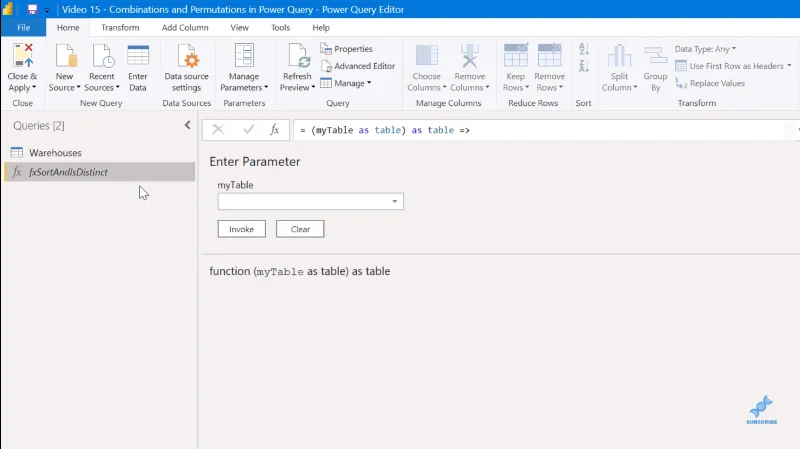
Task: Cancel formula edit with X icon
Action: click(218, 130)
